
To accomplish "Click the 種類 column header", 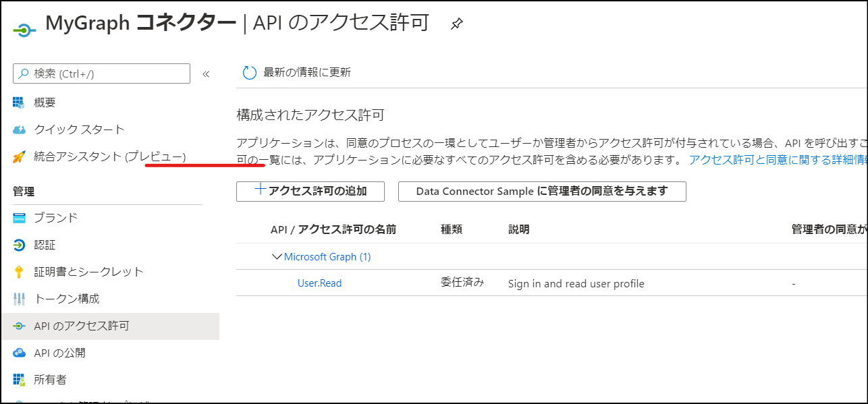I will [x=452, y=229].
